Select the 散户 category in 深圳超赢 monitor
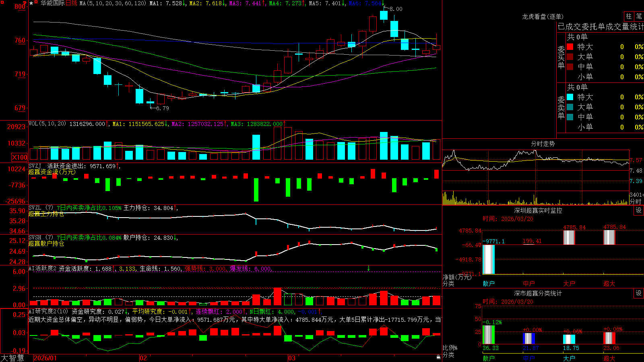The height and width of the screenshot is (362, 644). coord(489,284)
